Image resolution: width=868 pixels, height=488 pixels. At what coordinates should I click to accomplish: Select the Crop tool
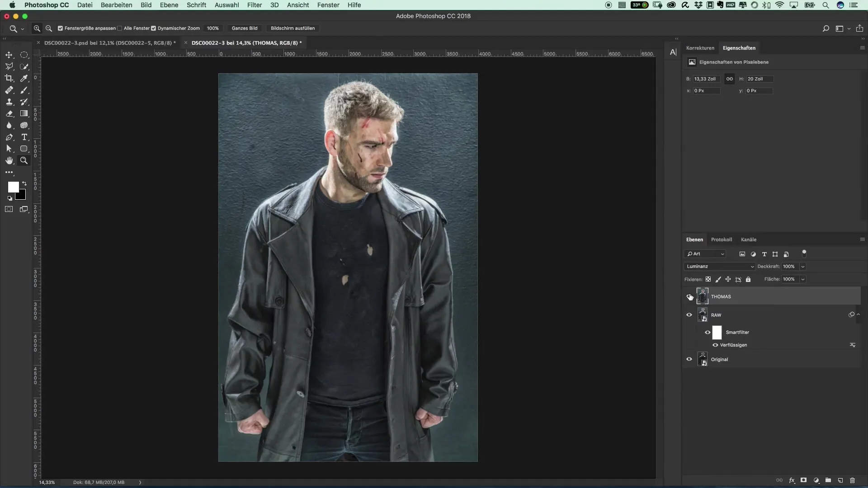tap(9, 78)
